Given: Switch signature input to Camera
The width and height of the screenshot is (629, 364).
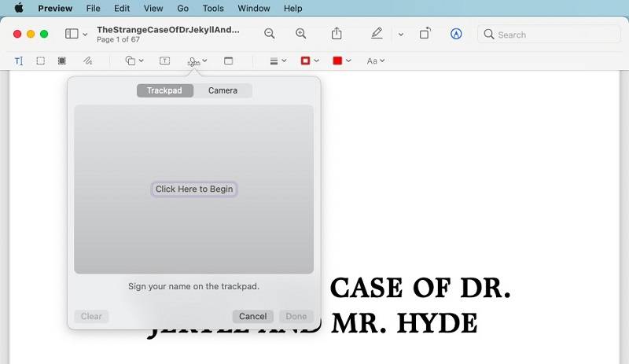Looking at the screenshot, I should (223, 90).
